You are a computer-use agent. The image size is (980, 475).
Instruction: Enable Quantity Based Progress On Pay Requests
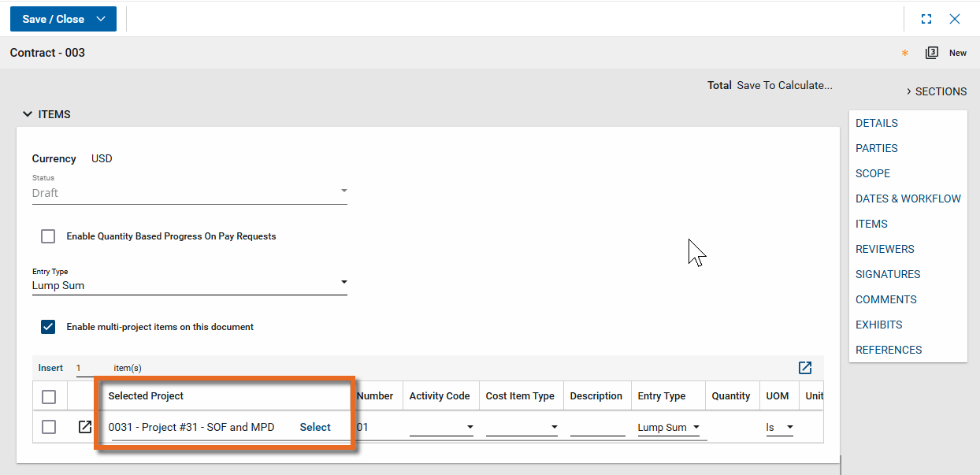[x=49, y=236]
